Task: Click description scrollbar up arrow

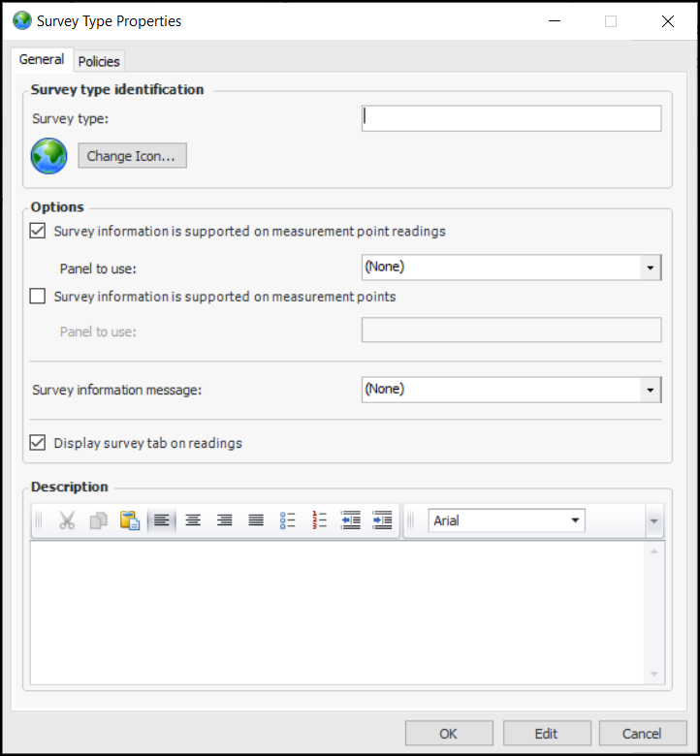Action: click(x=653, y=551)
